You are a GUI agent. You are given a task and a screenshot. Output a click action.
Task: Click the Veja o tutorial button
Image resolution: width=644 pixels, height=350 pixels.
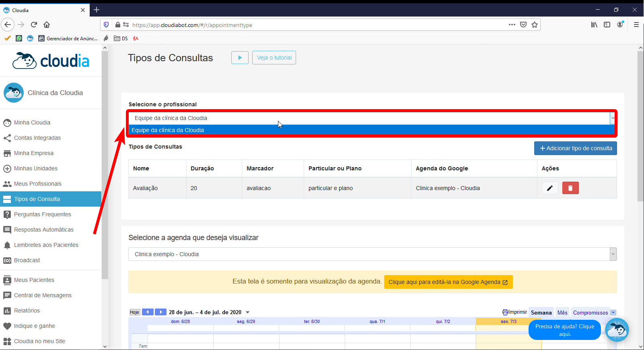[x=274, y=58]
